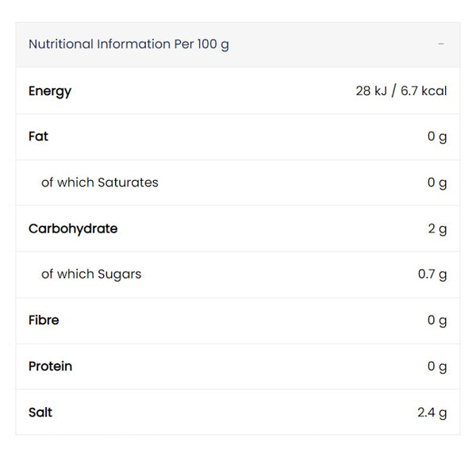Viewport: 476px width, 476px height.
Task: Select the Protein row label
Action: click(x=50, y=367)
